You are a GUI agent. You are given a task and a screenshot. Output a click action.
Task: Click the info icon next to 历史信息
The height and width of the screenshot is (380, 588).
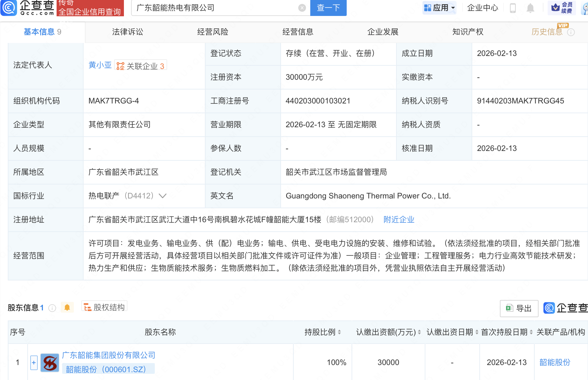pos(571,32)
